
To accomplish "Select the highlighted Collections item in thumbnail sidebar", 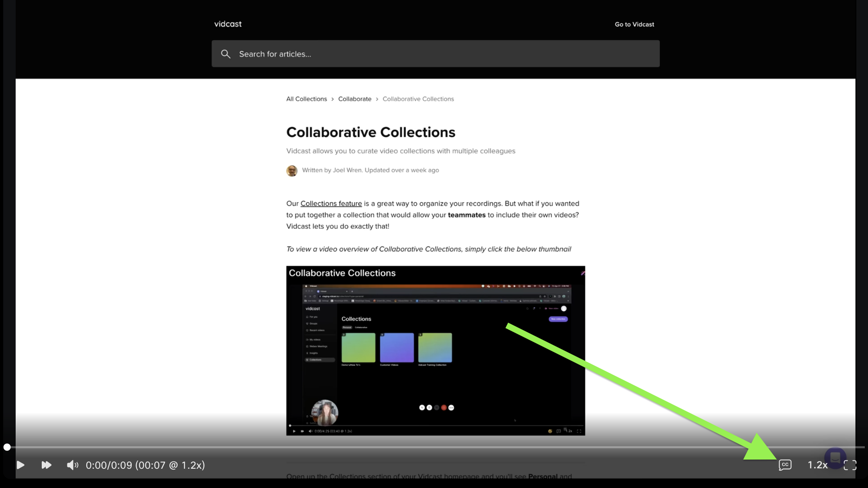I will point(320,360).
